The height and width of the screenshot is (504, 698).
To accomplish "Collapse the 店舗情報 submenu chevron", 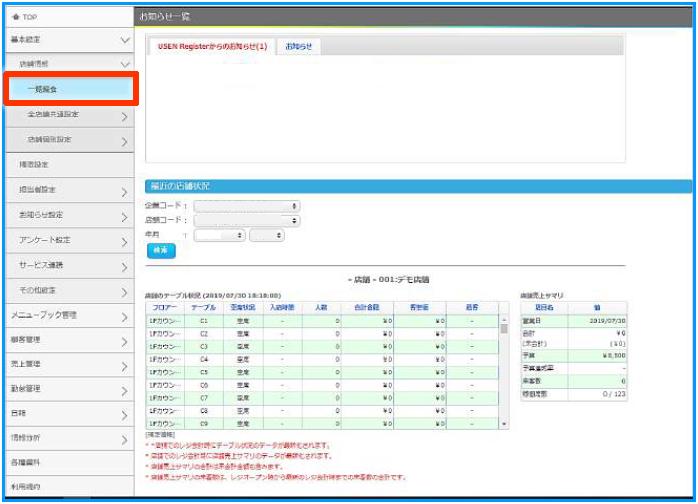I will (x=125, y=64).
